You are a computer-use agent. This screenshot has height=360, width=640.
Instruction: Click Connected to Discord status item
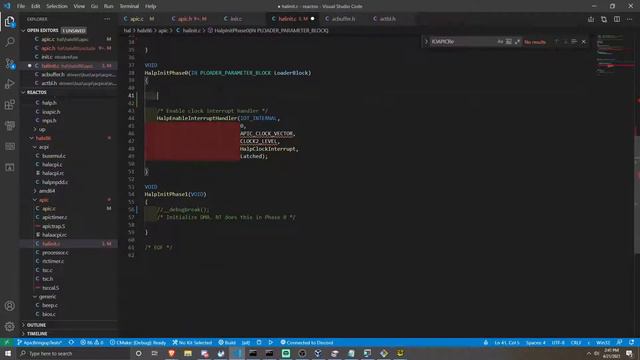(307, 342)
